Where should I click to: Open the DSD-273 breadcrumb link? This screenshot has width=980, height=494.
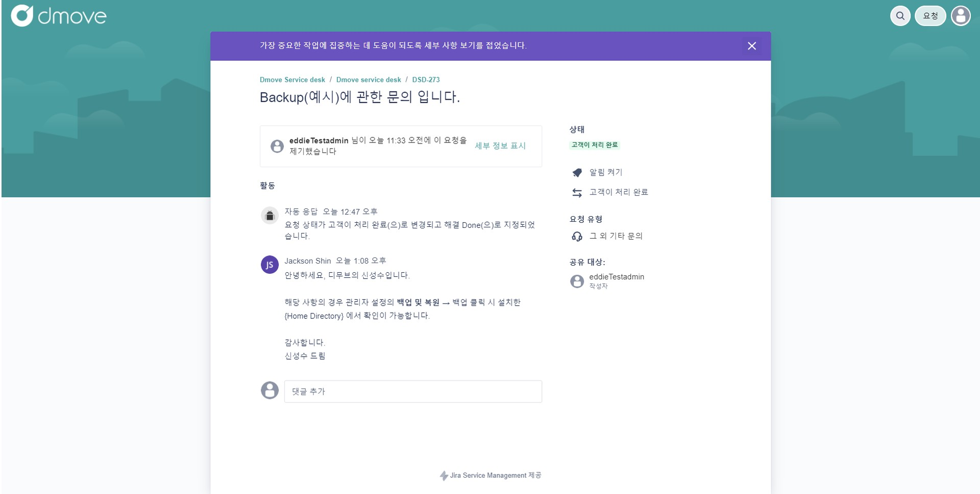(x=426, y=80)
